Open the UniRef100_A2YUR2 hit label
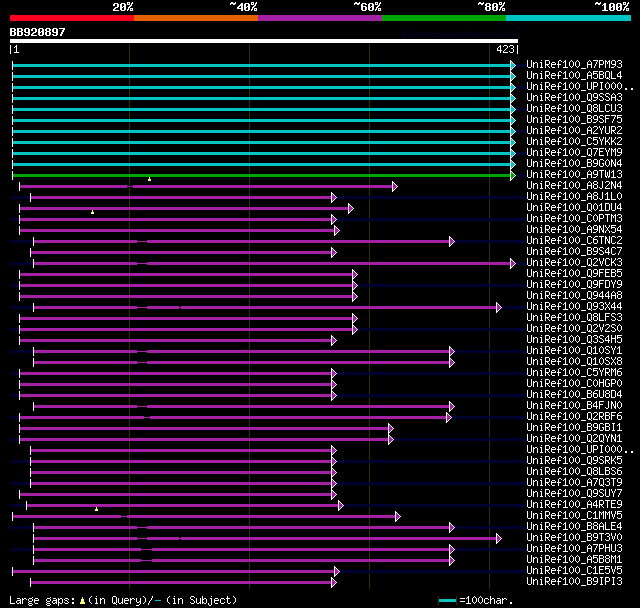This screenshot has width=640, height=608. point(574,131)
